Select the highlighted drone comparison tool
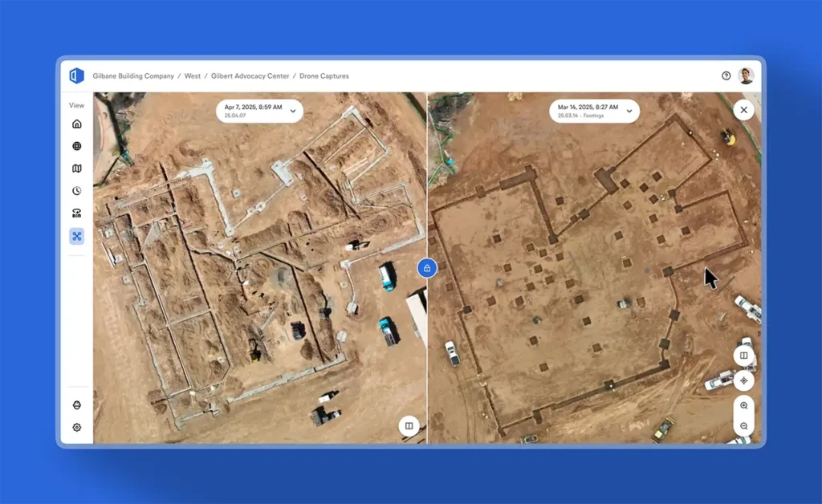 76,236
